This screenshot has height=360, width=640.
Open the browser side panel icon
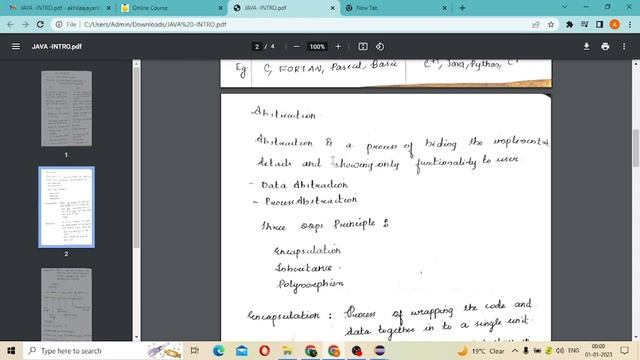(x=600, y=24)
